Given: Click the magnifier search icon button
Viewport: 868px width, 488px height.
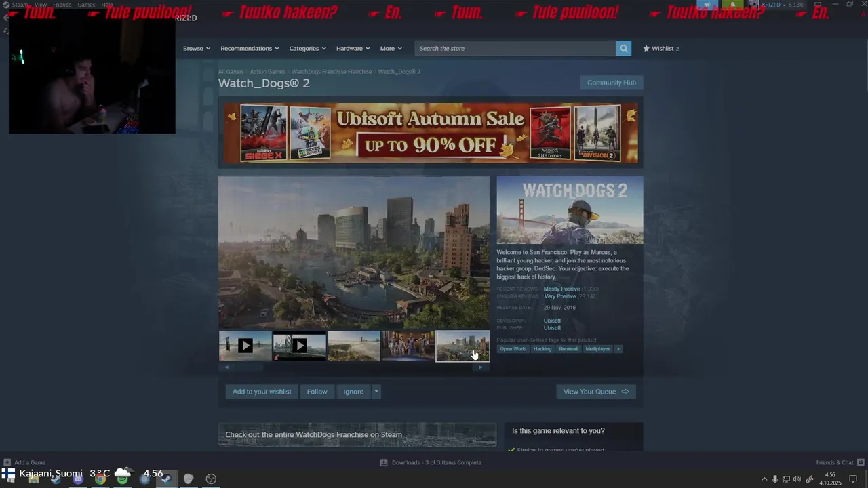Looking at the screenshot, I should click(624, 48).
